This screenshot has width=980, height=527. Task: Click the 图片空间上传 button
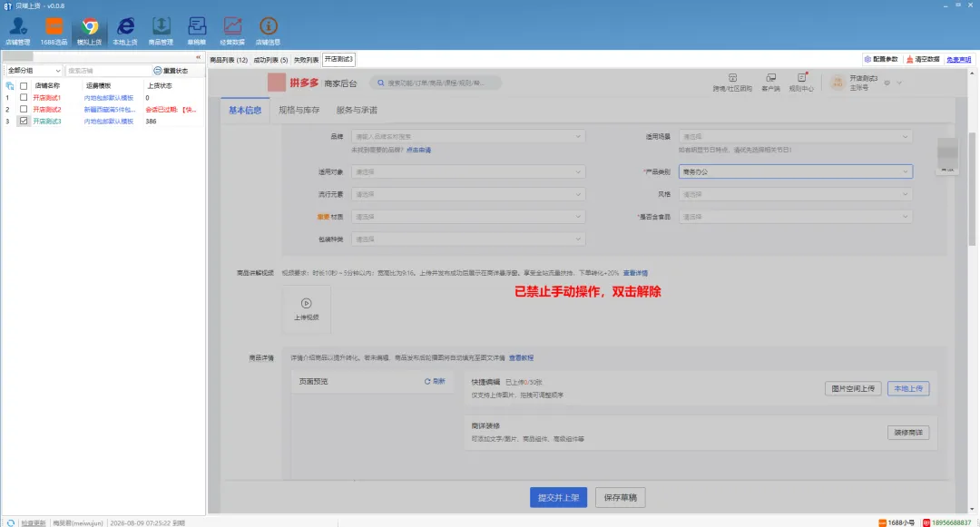853,388
